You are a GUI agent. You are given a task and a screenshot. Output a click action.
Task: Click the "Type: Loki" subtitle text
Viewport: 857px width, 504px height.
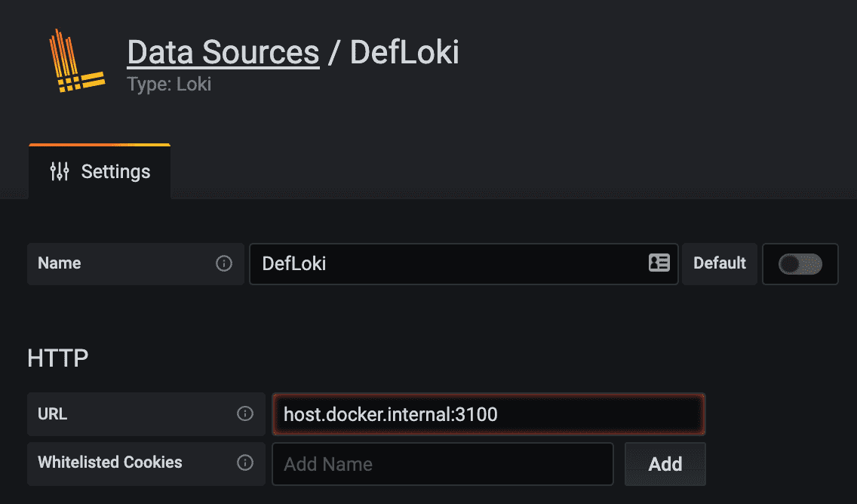(x=169, y=84)
